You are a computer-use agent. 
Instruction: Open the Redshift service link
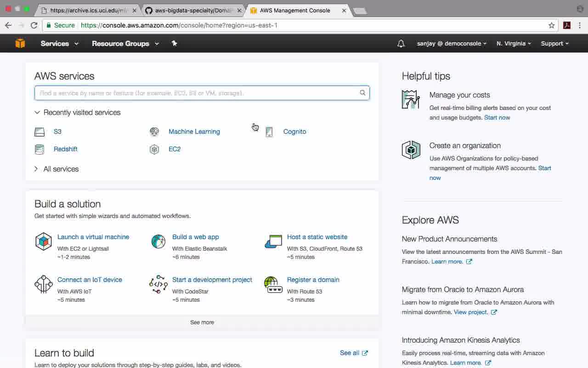(x=66, y=149)
